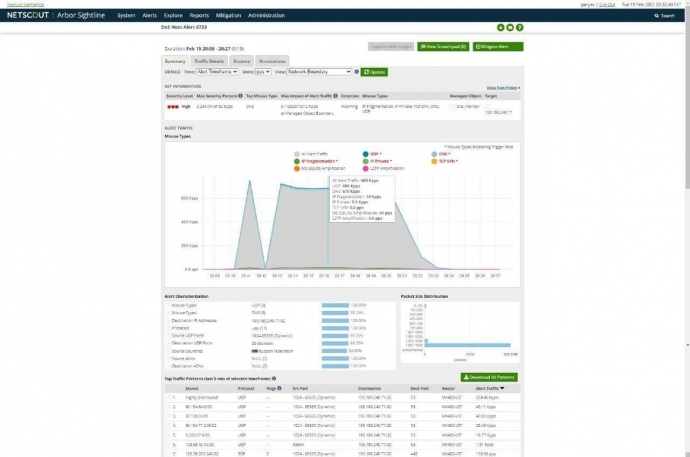Open the Units pps dropdown
Image resolution: width=690 pixels, height=457 pixels.
click(263, 72)
